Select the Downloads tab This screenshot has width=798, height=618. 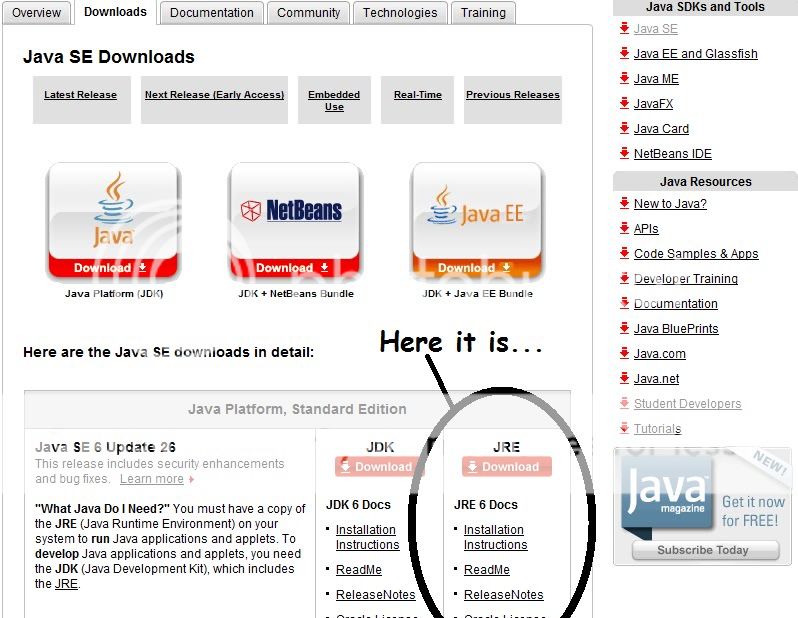click(x=115, y=12)
